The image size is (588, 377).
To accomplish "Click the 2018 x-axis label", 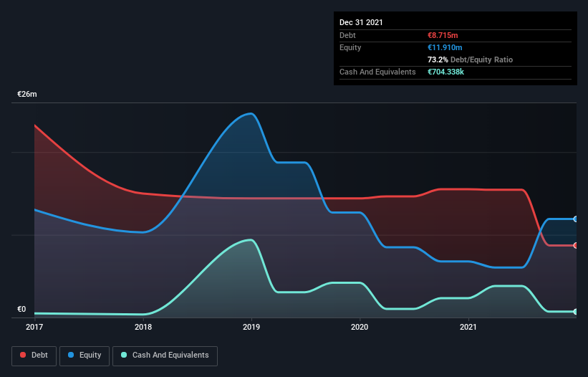I will tap(143, 327).
